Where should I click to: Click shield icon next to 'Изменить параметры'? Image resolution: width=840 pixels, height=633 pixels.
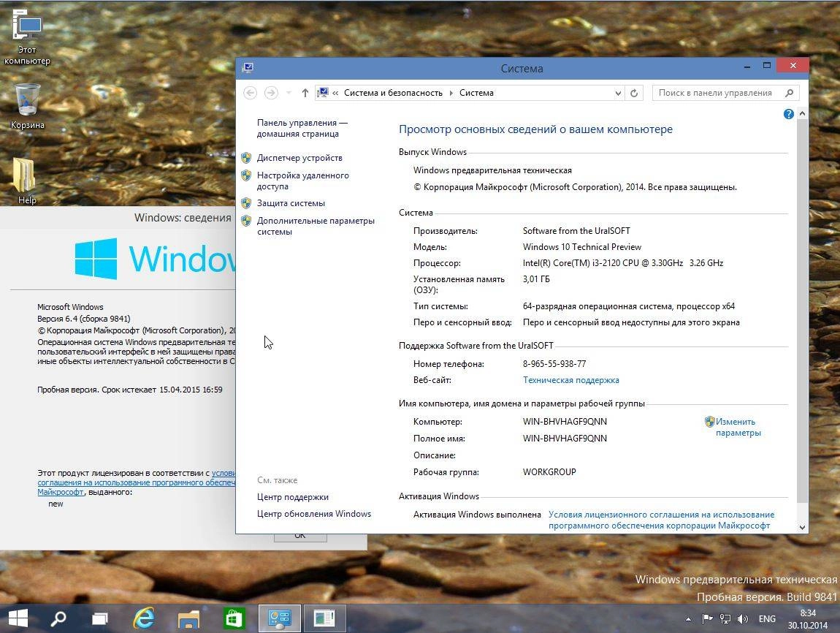709,422
